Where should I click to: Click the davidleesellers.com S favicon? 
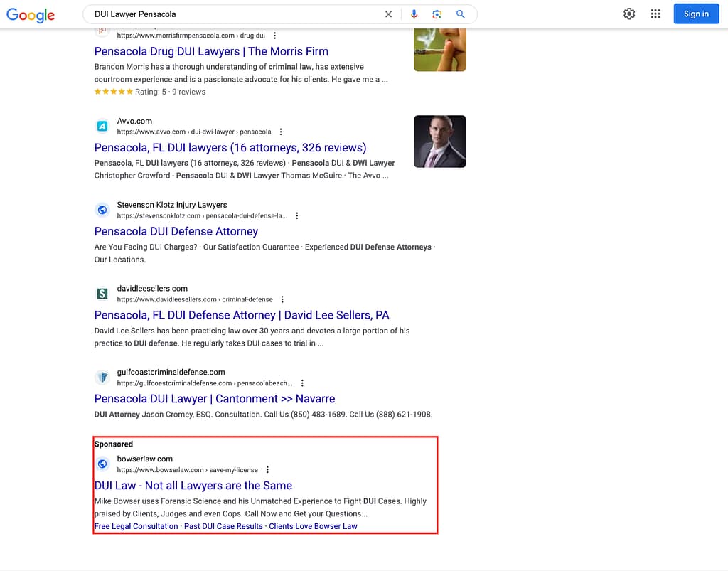[102, 294]
